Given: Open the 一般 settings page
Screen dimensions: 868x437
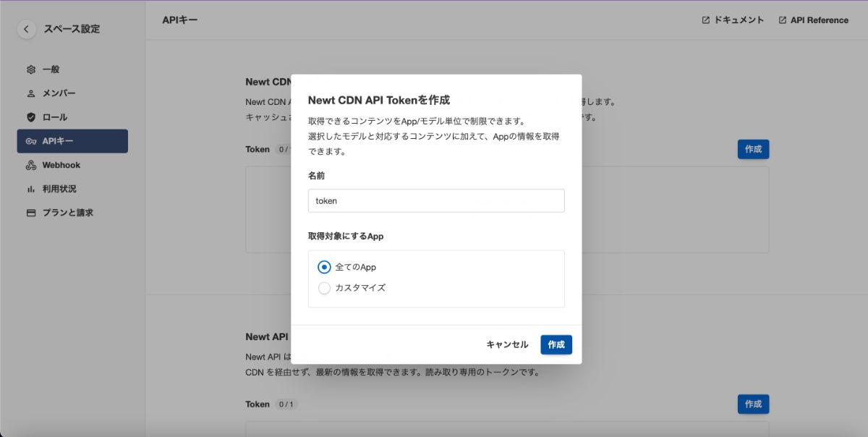Looking at the screenshot, I should [x=72, y=69].
